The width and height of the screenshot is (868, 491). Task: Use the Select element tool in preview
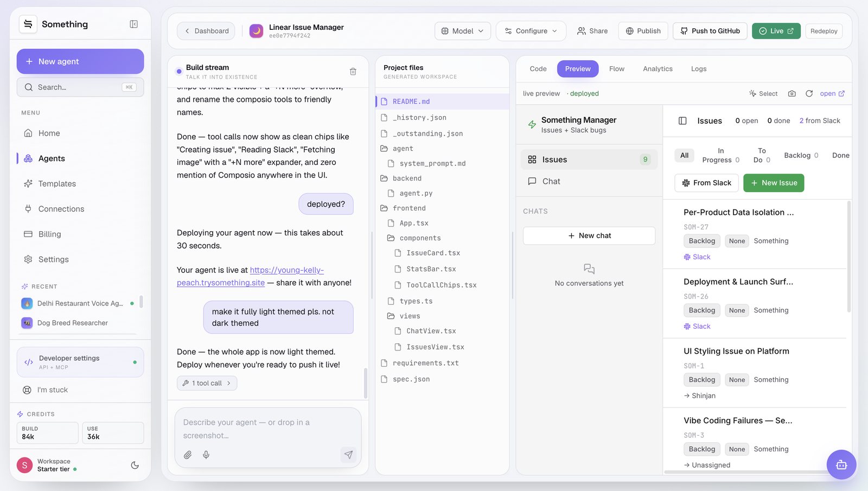(763, 93)
